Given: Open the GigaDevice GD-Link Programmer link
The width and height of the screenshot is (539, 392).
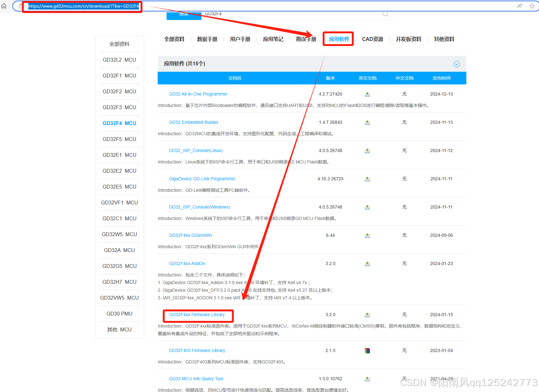Looking at the screenshot, I should 202,179.
